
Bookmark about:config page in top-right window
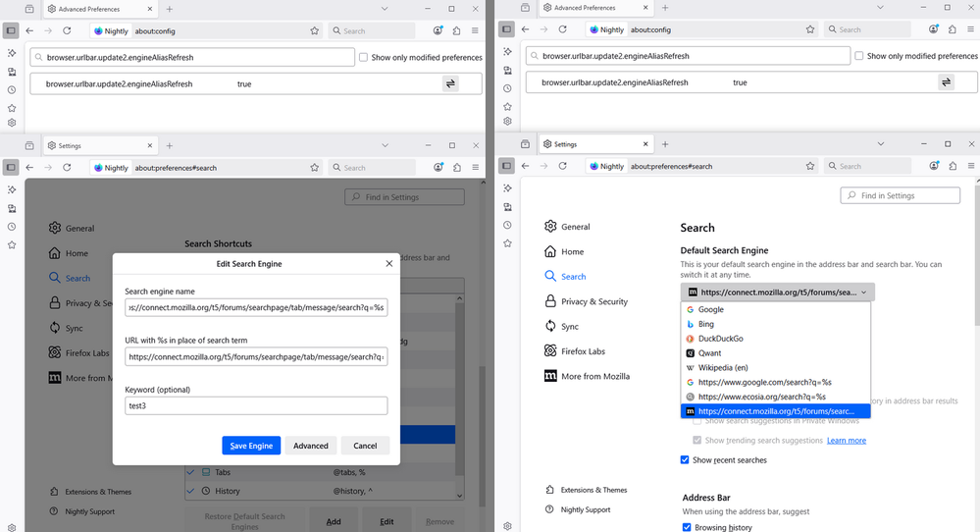tap(809, 30)
